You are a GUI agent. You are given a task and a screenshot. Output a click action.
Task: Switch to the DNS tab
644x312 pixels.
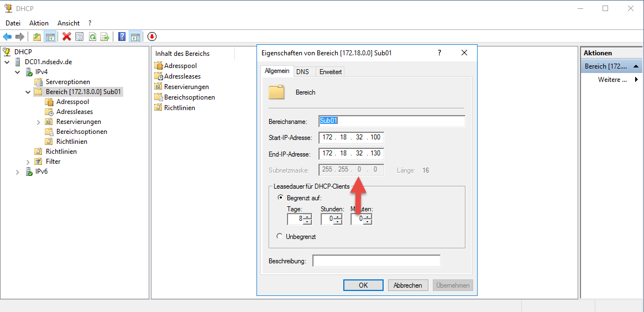coord(302,71)
